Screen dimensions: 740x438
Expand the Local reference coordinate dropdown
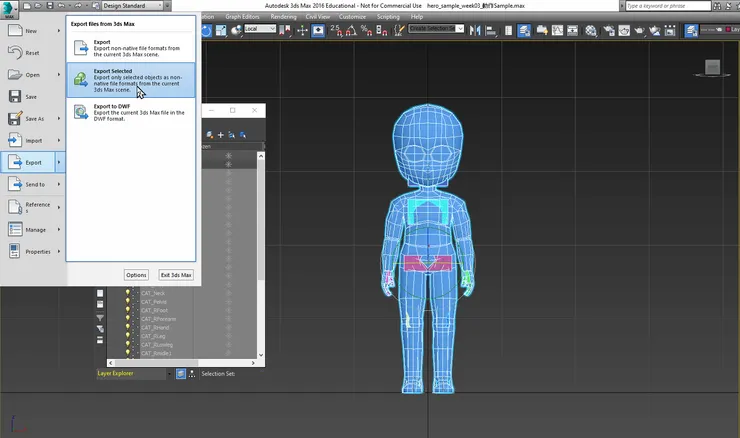coord(261,29)
